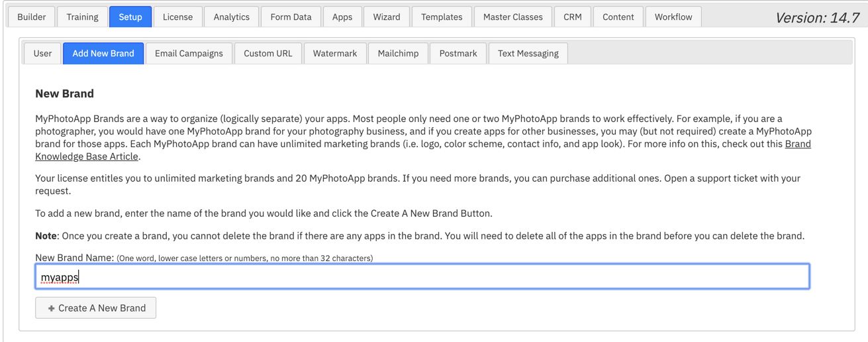Open the Mailchimp sub-tab
This screenshot has height=342, width=868.
[398, 53]
